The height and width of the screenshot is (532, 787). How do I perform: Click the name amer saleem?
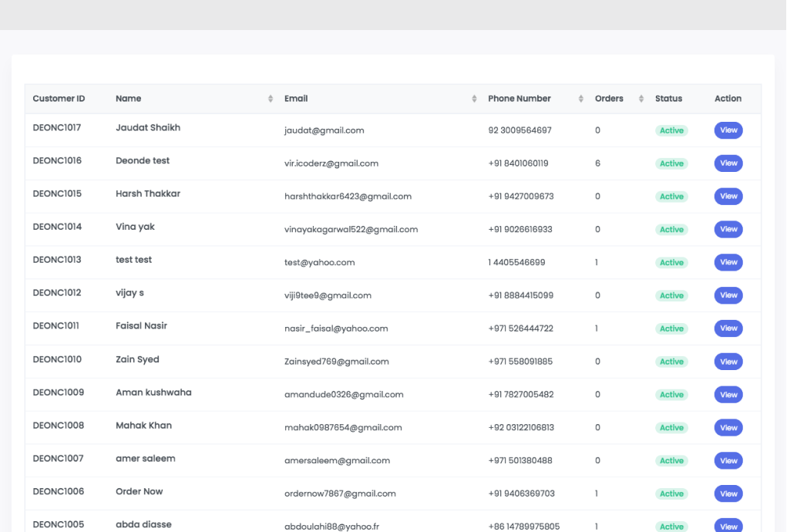[x=146, y=459]
